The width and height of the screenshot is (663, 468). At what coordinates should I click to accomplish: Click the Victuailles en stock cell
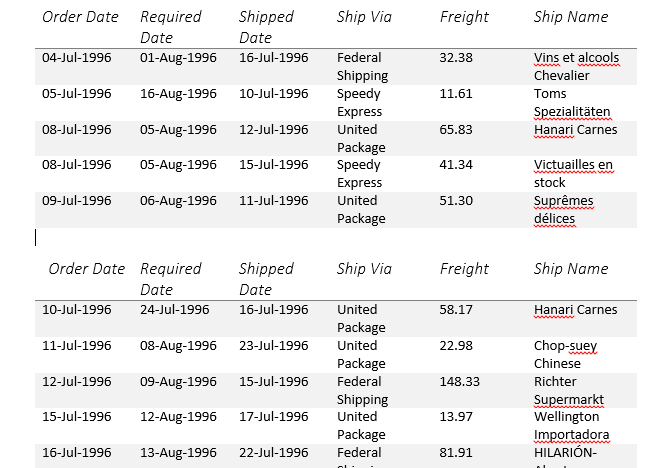pyautogui.click(x=573, y=173)
